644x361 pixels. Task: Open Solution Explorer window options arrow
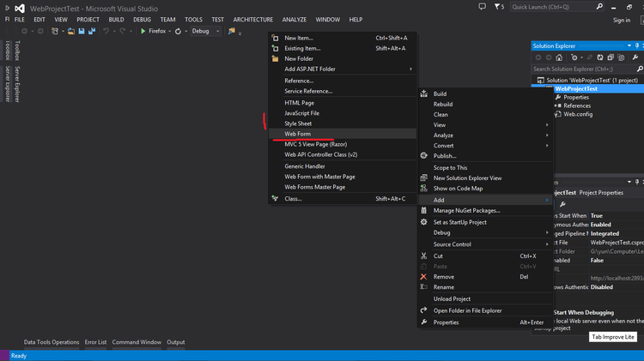tap(629, 46)
